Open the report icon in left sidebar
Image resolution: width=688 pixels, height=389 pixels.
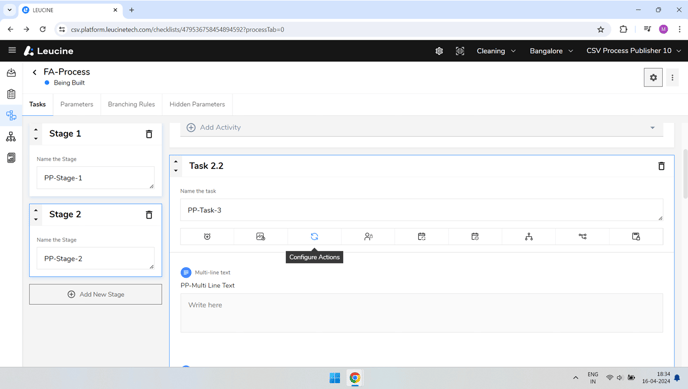11,158
